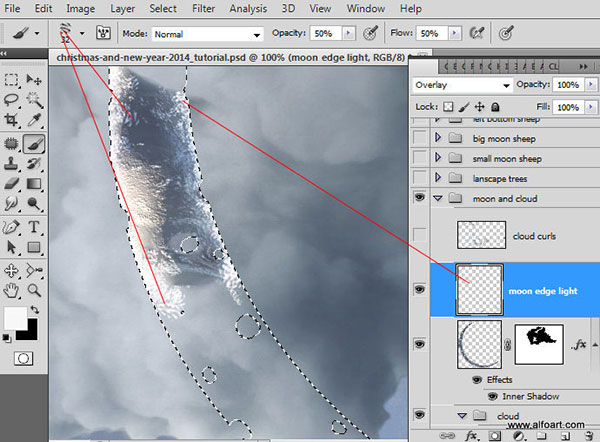Show the cloud curls layer
600x442 pixels.
420,235
